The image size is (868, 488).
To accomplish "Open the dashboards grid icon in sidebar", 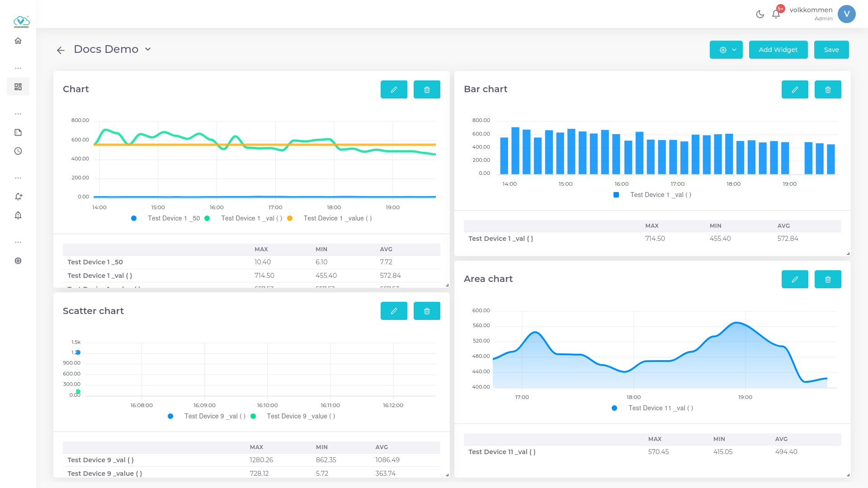I will 18,86.
